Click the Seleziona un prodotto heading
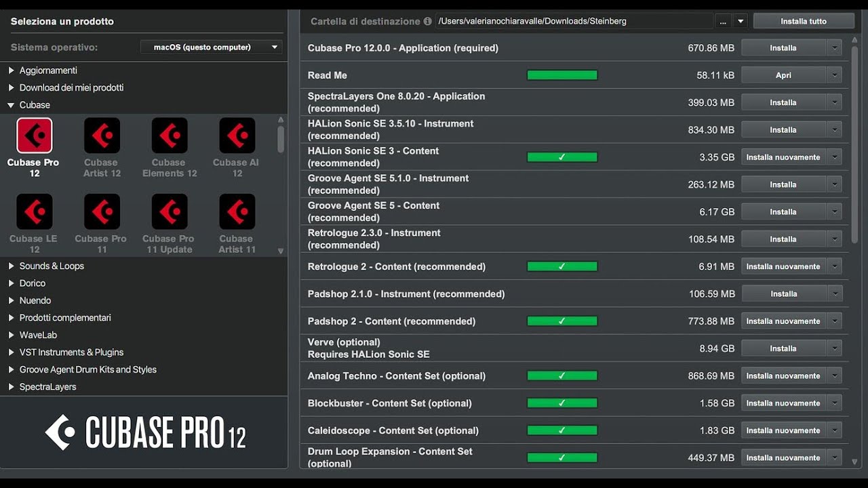Image resolution: width=868 pixels, height=488 pixels. (62, 22)
